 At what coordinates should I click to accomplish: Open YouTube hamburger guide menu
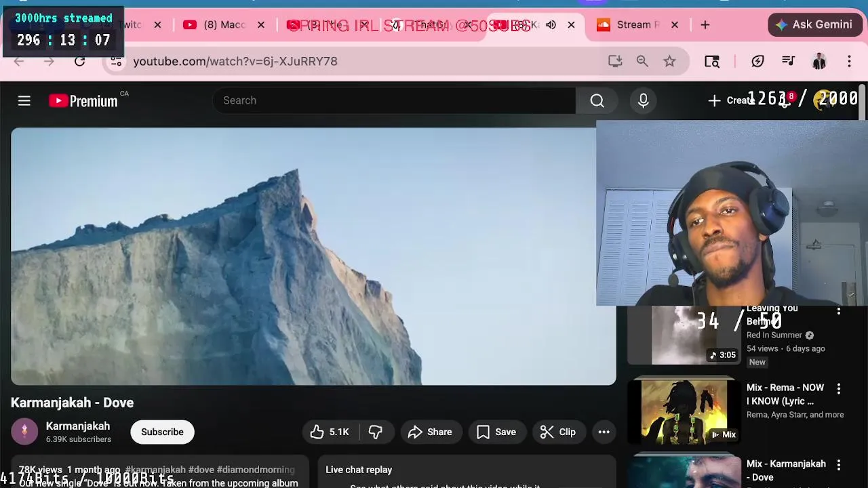pos(24,100)
